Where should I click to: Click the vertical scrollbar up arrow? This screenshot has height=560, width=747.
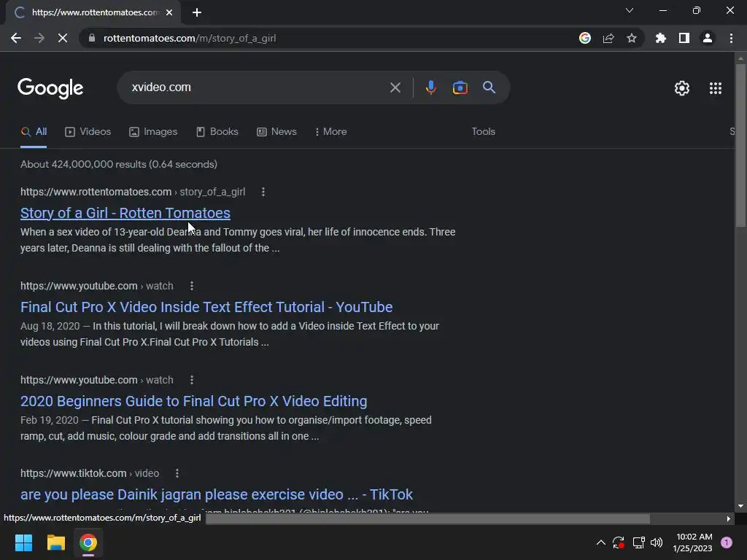tap(740, 58)
